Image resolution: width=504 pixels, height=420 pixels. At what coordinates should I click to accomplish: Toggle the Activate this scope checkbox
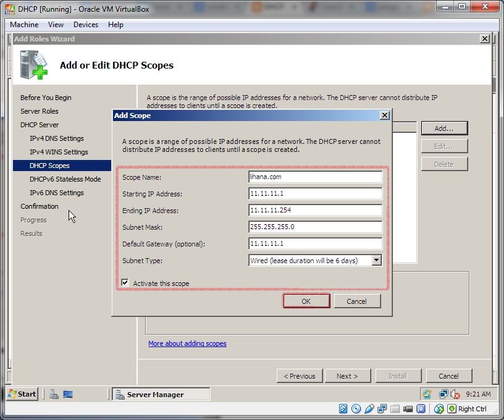(126, 283)
